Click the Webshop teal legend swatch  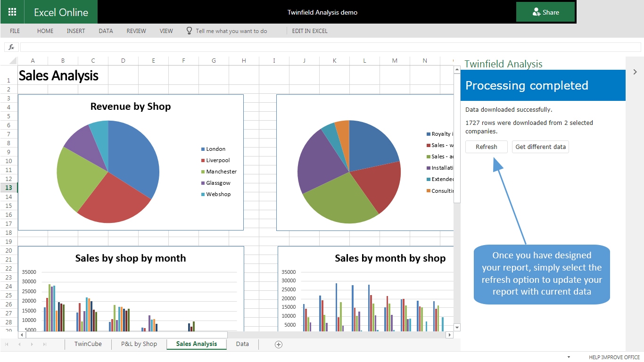point(203,194)
